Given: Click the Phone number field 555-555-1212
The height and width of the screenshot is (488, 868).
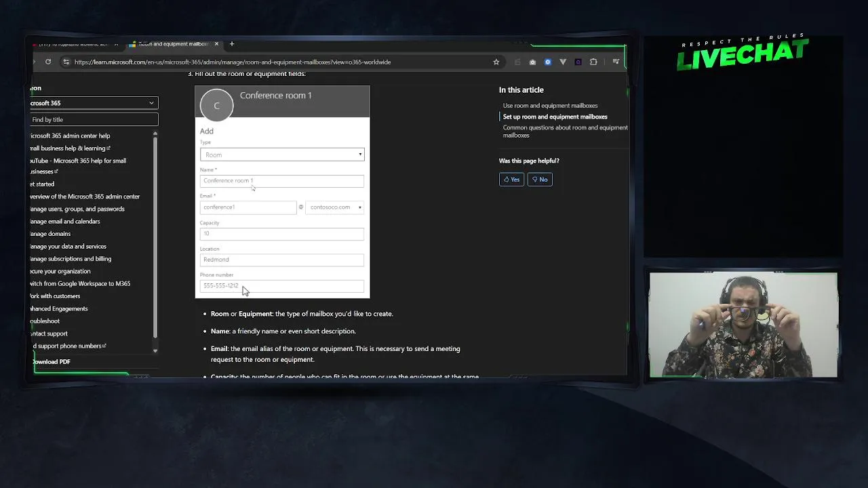Looking at the screenshot, I should pyautogui.click(x=282, y=286).
